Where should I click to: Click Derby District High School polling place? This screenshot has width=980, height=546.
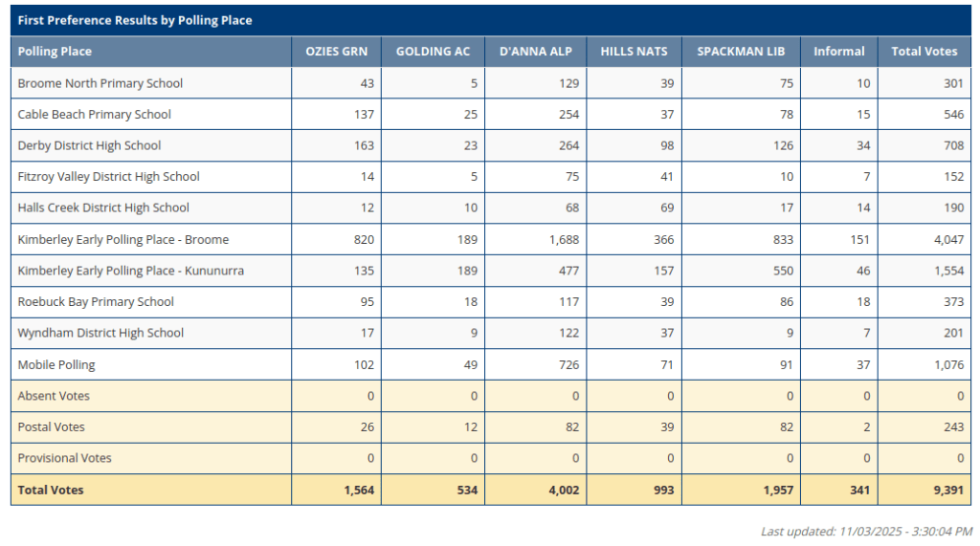tap(89, 146)
